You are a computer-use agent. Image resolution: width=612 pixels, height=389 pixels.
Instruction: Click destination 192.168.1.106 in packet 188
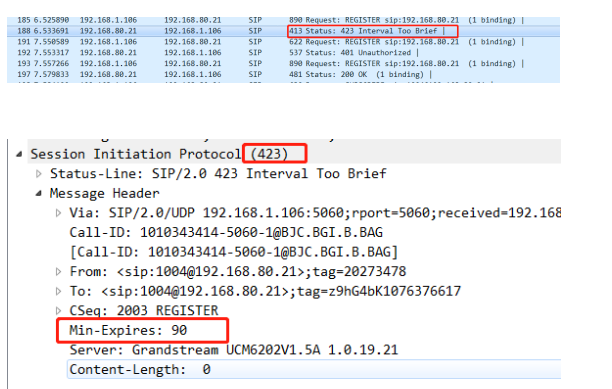[192, 31]
